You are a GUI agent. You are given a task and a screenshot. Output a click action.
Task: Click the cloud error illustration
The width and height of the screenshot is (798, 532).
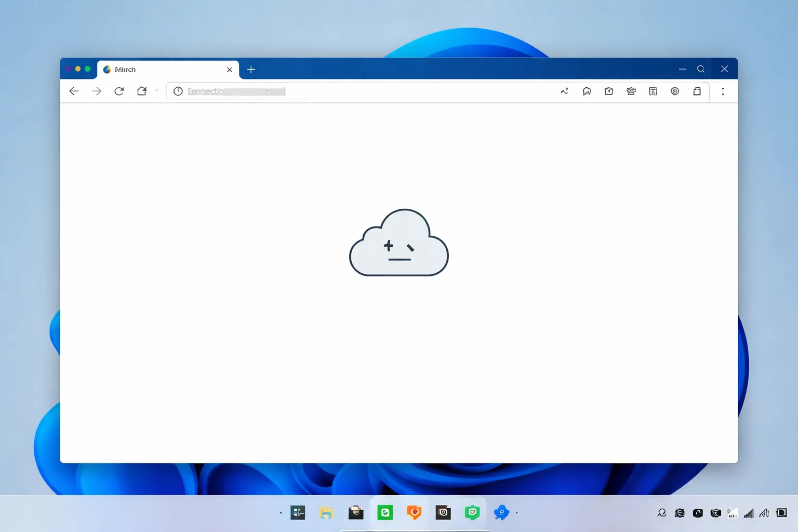(x=399, y=242)
